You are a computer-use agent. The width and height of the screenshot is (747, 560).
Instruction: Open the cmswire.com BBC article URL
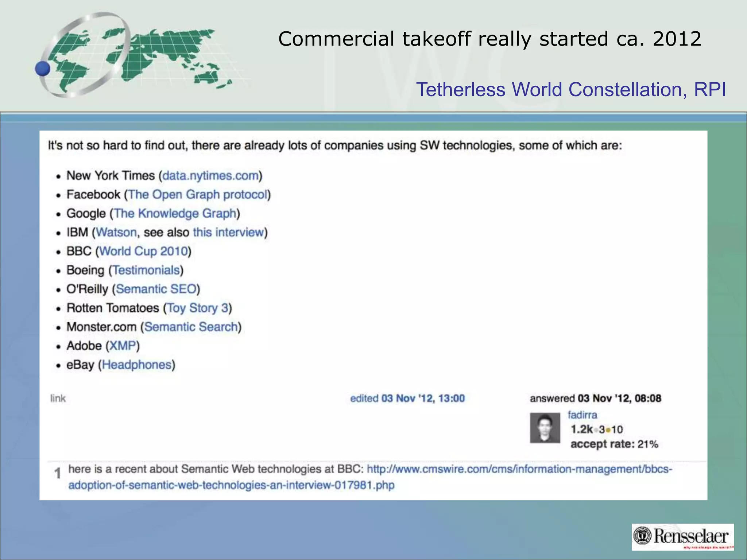click(370, 477)
